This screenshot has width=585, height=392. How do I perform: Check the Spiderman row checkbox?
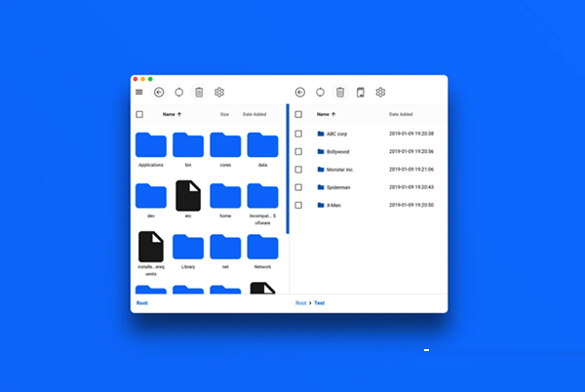tap(298, 187)
